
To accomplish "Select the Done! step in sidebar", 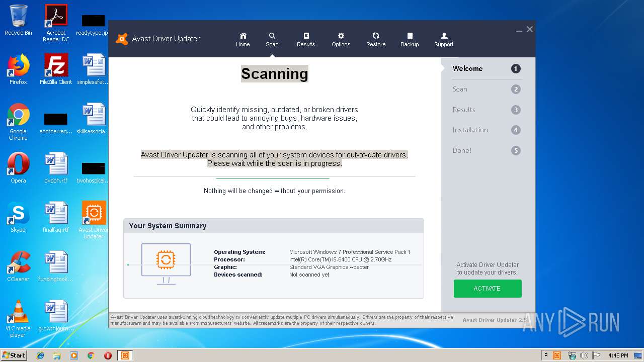I will click(x=462, y=150).
